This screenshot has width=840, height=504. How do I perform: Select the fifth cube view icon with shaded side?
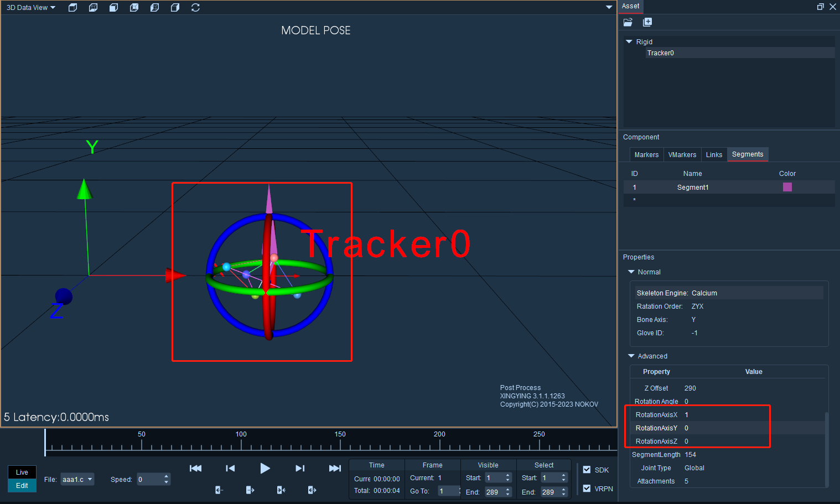tap(154, 7)
